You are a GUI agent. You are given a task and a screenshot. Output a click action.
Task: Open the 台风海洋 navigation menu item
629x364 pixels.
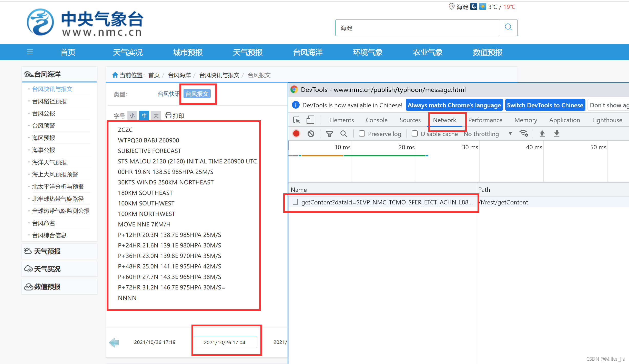coord(308,52)
